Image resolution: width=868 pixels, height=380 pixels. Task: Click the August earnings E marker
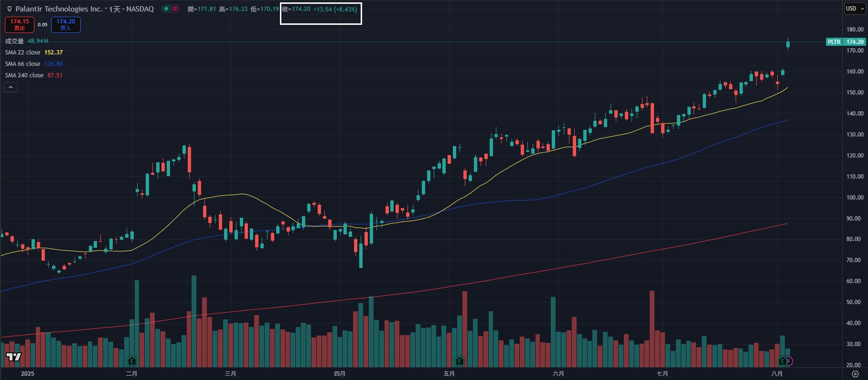coord(782,361)
